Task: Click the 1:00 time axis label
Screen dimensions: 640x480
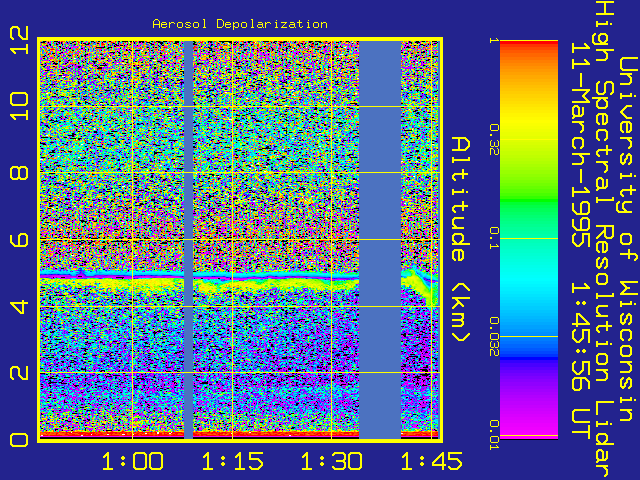Action: click(x=133, y=462)
